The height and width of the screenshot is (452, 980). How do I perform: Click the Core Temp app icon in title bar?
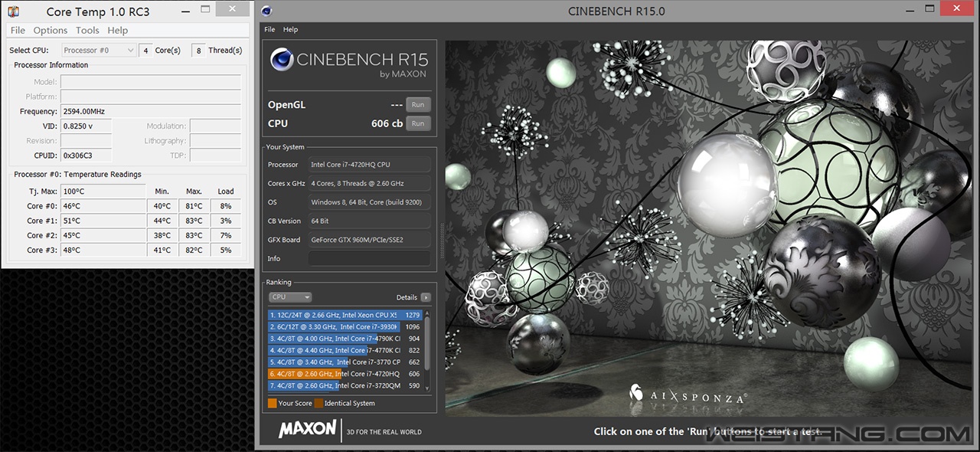pos(14,11)
